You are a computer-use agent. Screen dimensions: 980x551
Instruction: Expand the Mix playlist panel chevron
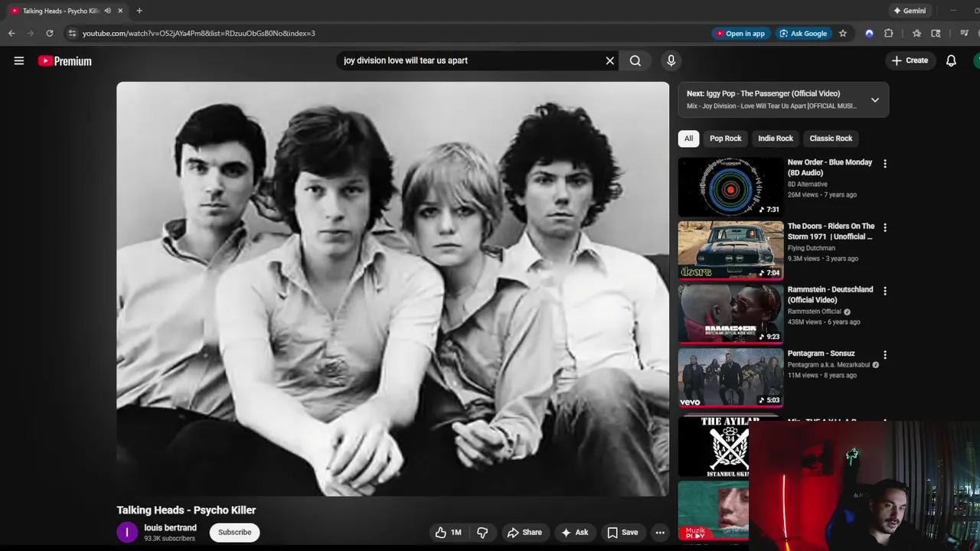point(875,99)
